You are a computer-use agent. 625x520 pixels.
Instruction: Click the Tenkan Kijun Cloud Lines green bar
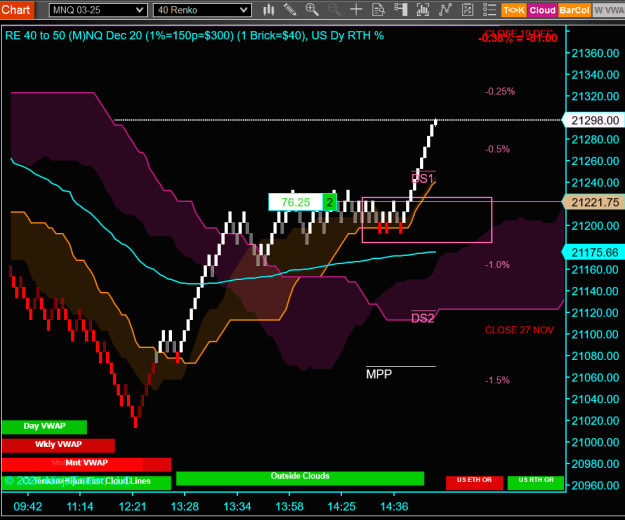[x=86, y=482]
